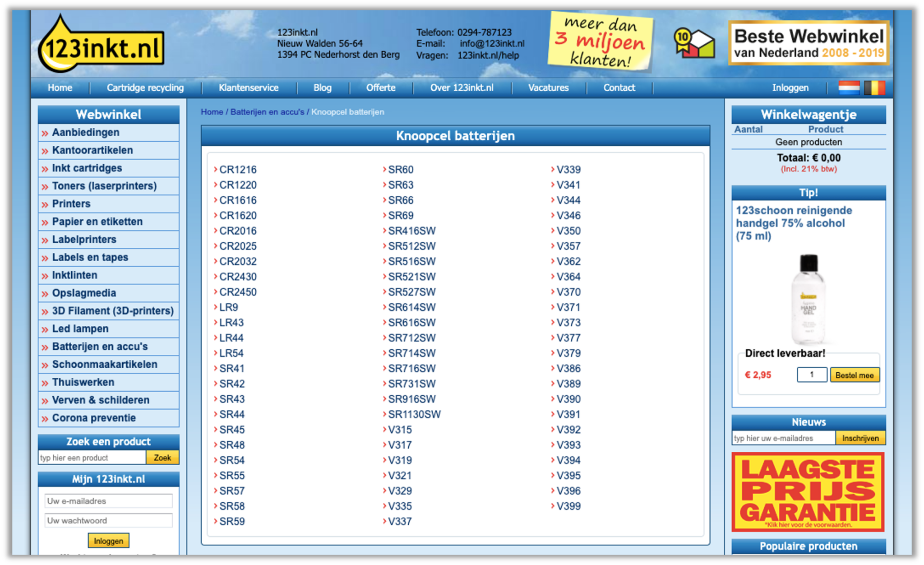Click the Batterijen en accu's breadcrumb
The image size is (924, 565).
267,112
